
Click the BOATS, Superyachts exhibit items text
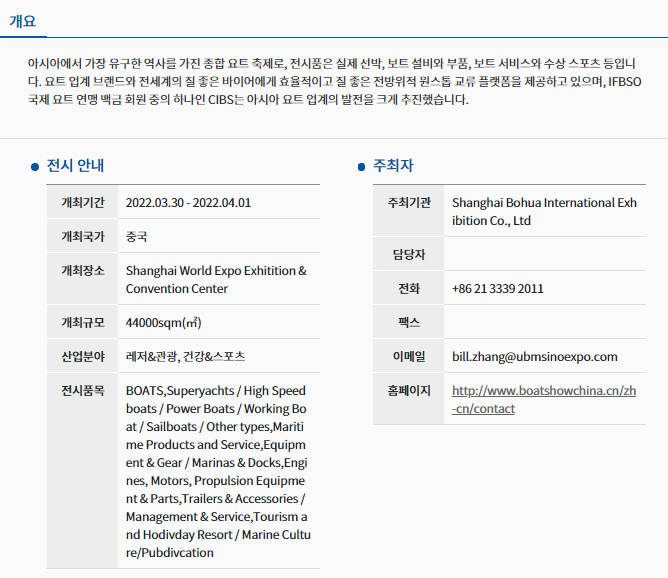click(x=218, y=472)
